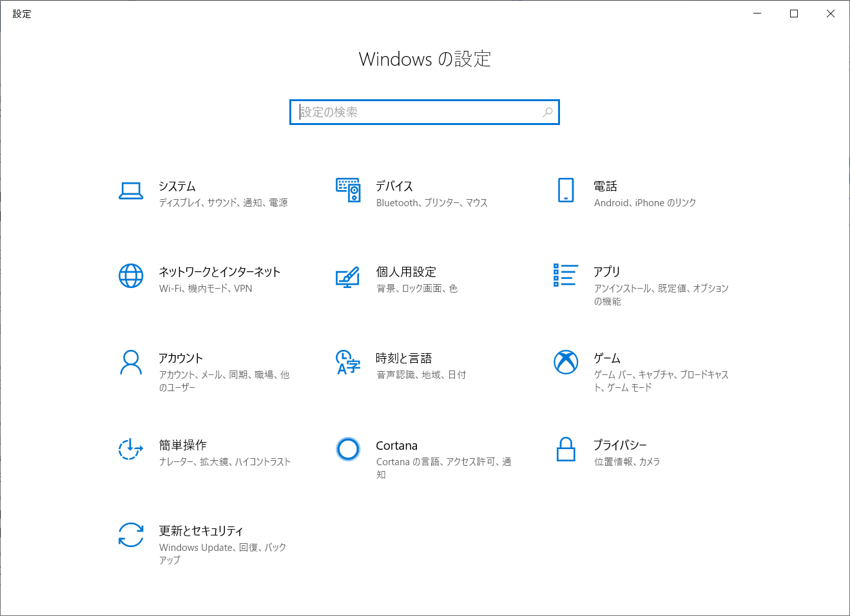850x616 pixels.
Task: Open the 簡単操作 heading text
Action: pyautogui.click(x=183, y=445)
